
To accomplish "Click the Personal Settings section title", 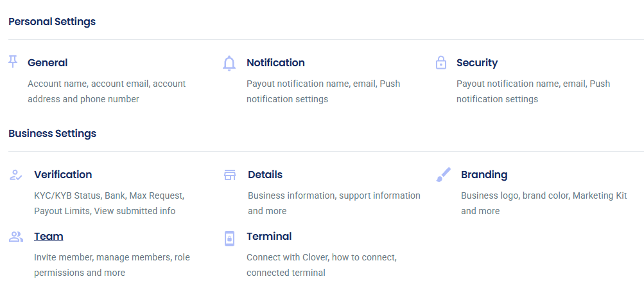I will 52,22.
